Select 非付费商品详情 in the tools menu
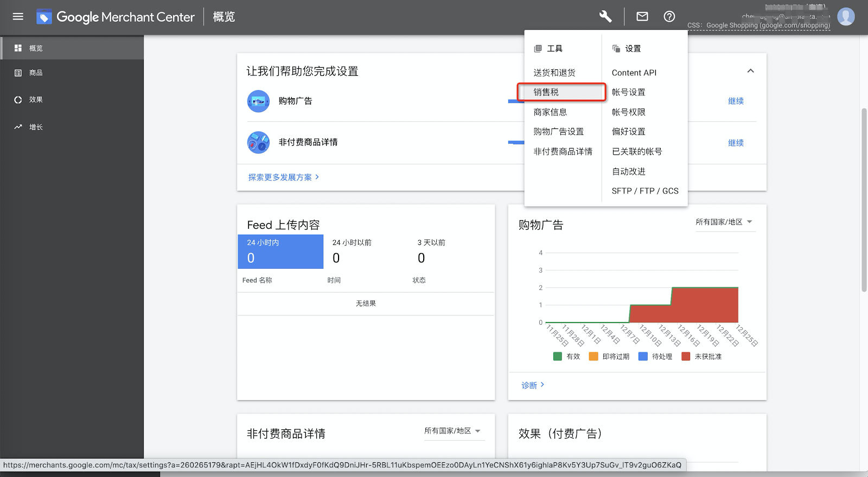868x477 pixels. [563, 152]
